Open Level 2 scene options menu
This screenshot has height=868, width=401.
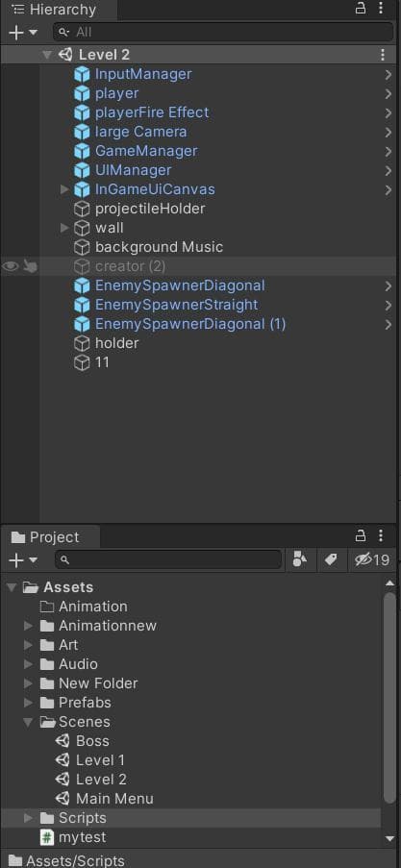pos(382,54)
